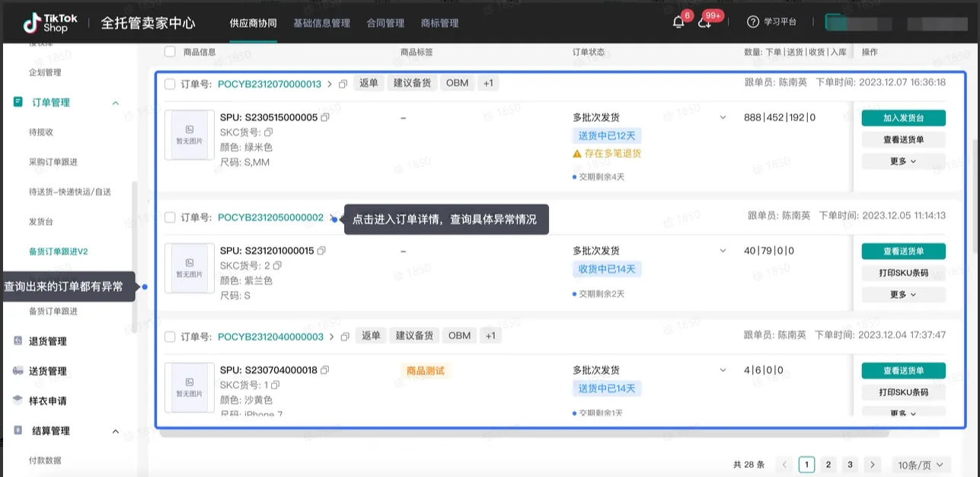Viewport: 980px width, 477px height.
Task: Select 备货订单跟进V2 sidebar item
Action: point(59,251)
